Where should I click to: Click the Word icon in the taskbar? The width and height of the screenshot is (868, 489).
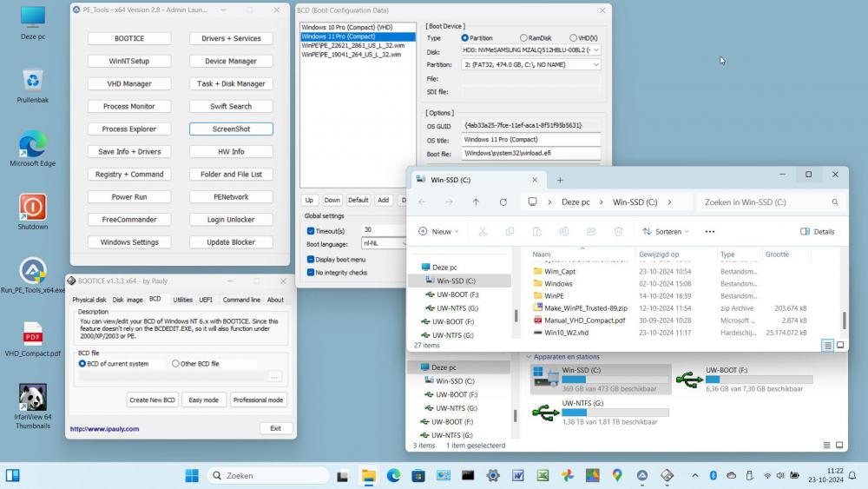(x=518, y=476)
